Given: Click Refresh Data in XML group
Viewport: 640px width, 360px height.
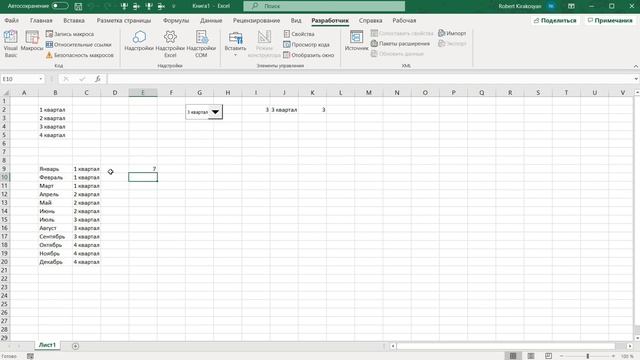Looking at the screenshot, I should [397, 53].
